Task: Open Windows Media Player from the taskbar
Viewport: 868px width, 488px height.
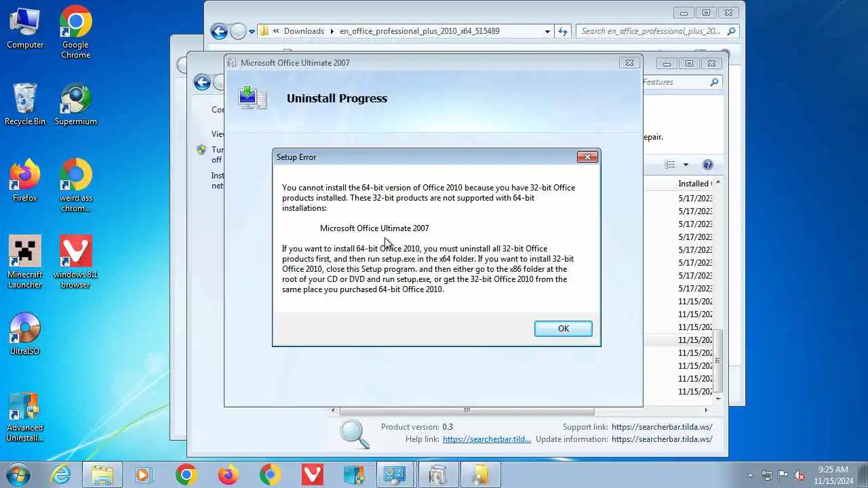Action: click(144, 474)
